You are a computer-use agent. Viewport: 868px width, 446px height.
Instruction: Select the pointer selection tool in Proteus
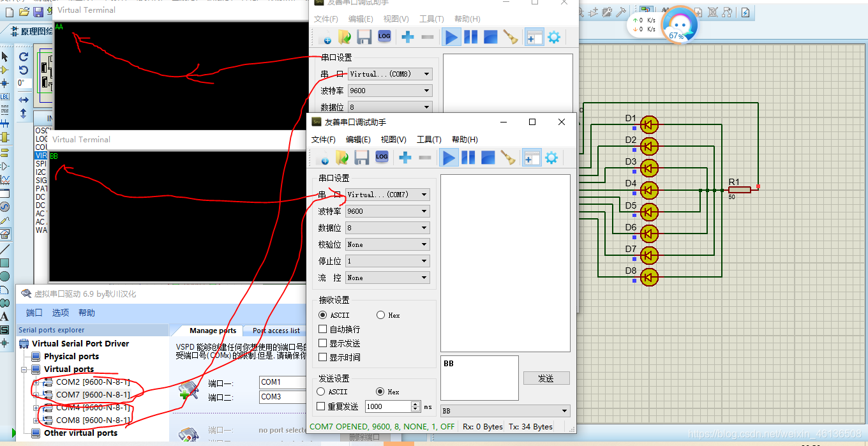point(5,56)
